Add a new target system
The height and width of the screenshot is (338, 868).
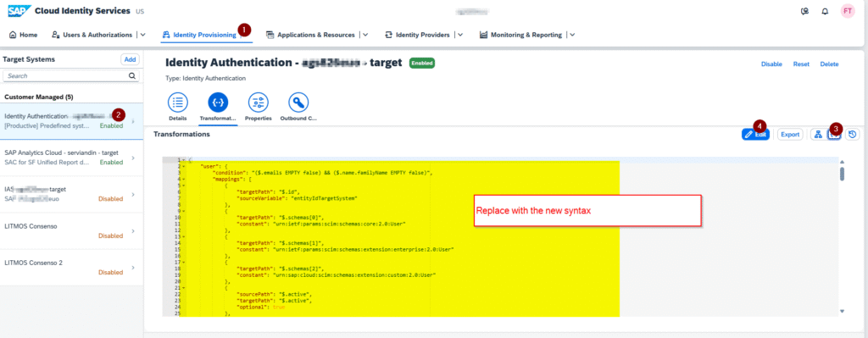(x=130, y=59)
